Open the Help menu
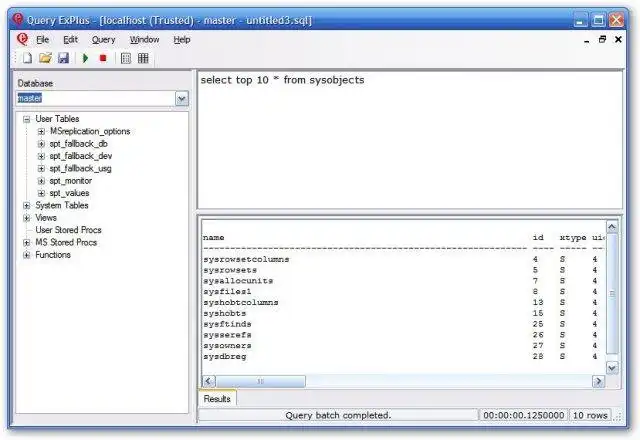The height and width of the screenshot is (440, 640). (x=182, y=40)
